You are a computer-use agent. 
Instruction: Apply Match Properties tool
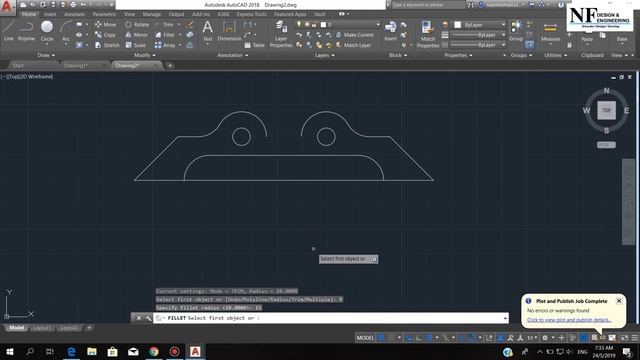428,34
